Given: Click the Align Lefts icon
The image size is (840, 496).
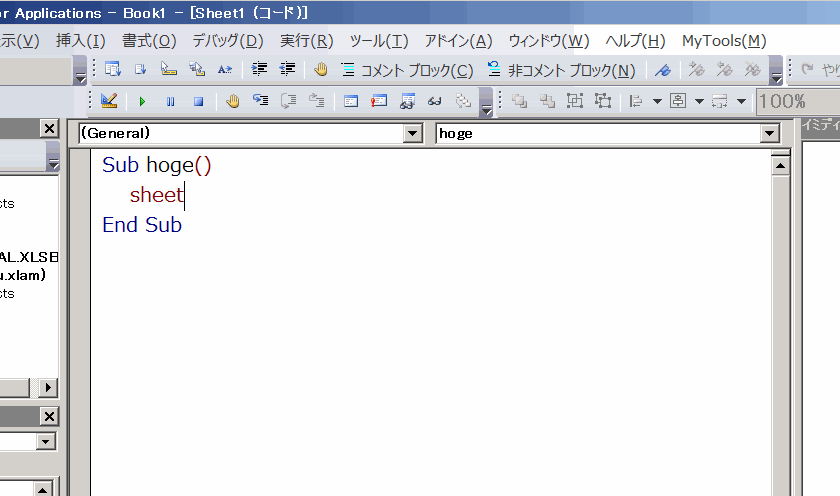Looking at the screenshot, I should (636, 101).
